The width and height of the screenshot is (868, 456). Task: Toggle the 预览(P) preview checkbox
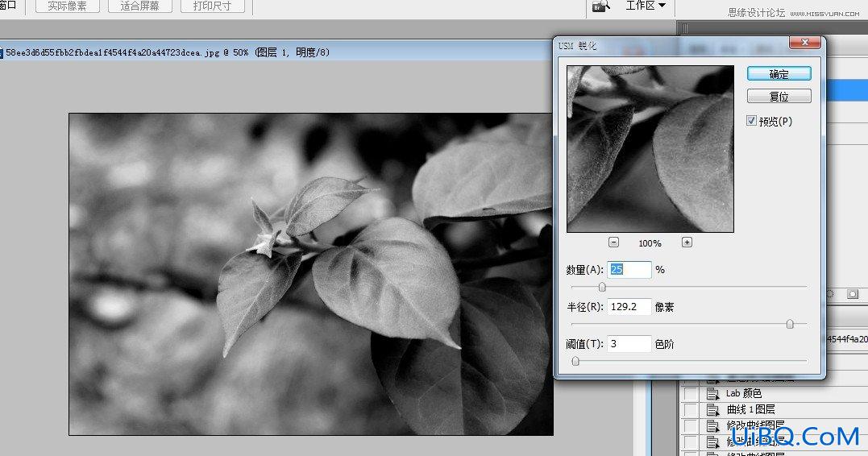(x=751, y=121)
